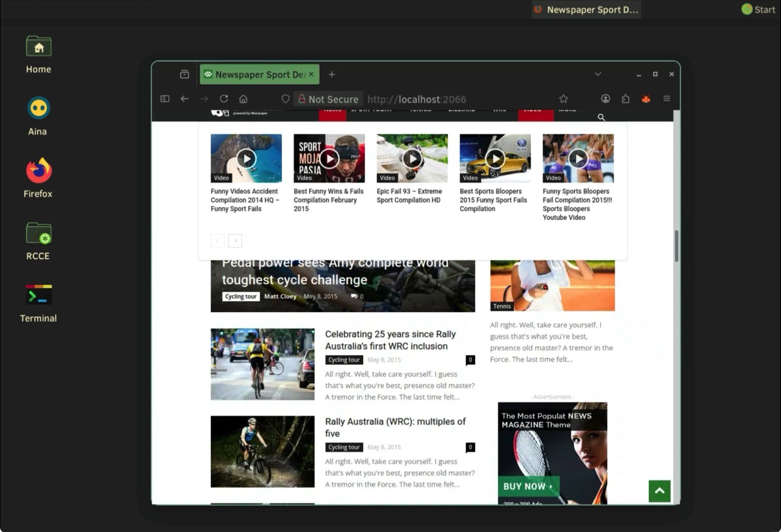Click the Matt Cloey author link
781x532 pixels.
pyautogui.click(x=280, y=297)
